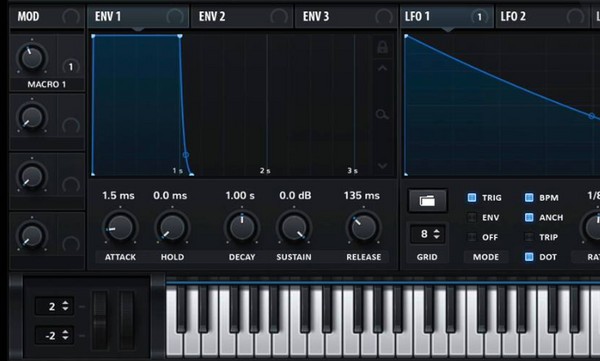The height and width of the screenshot is (361, 600).
Task: Click the ENV 3 modulation source icon
Action: [384, 17]
